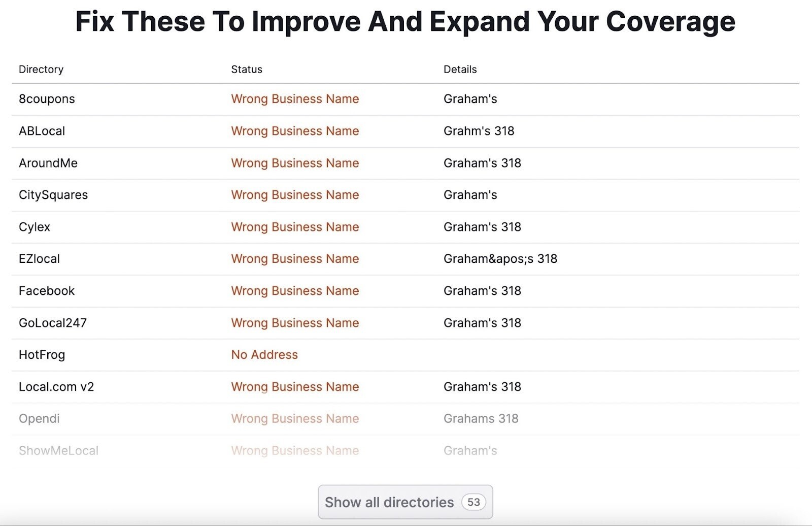Click the Graham's 318 detail for Local.com v2
This screenshot has height=526, width=812.
pos(482,387)
